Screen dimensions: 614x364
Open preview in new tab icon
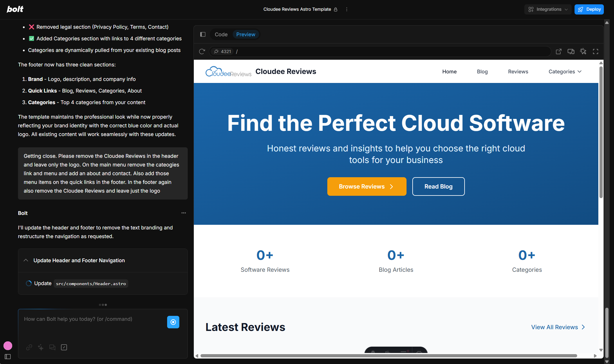point(559,51)
